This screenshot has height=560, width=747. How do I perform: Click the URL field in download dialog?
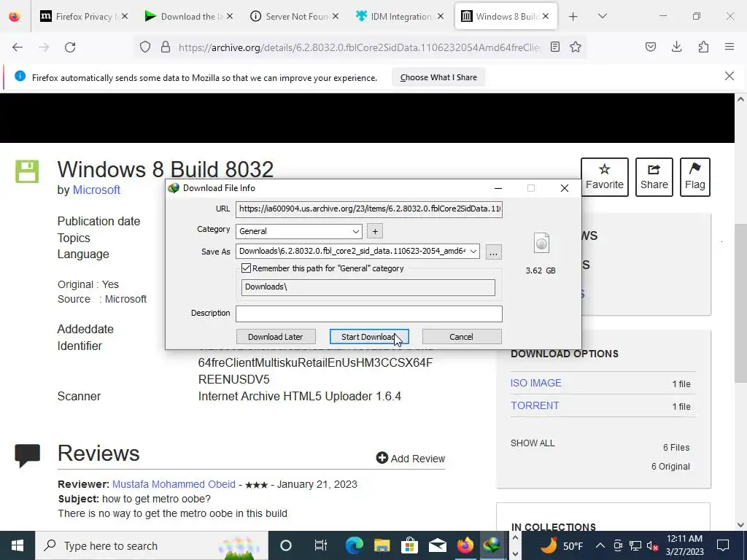pos(368,209)
